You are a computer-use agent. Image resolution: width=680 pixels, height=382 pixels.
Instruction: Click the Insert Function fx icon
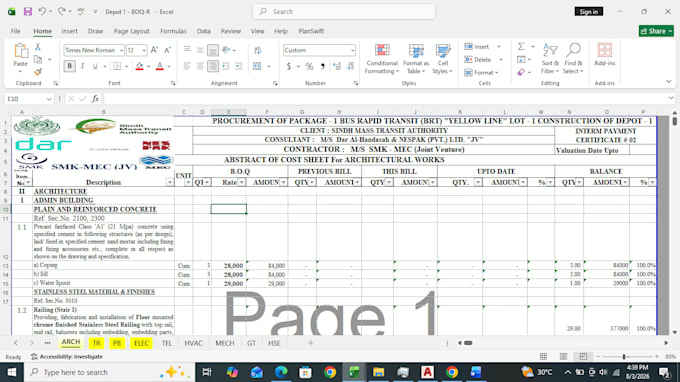click(x=95, y=99)
